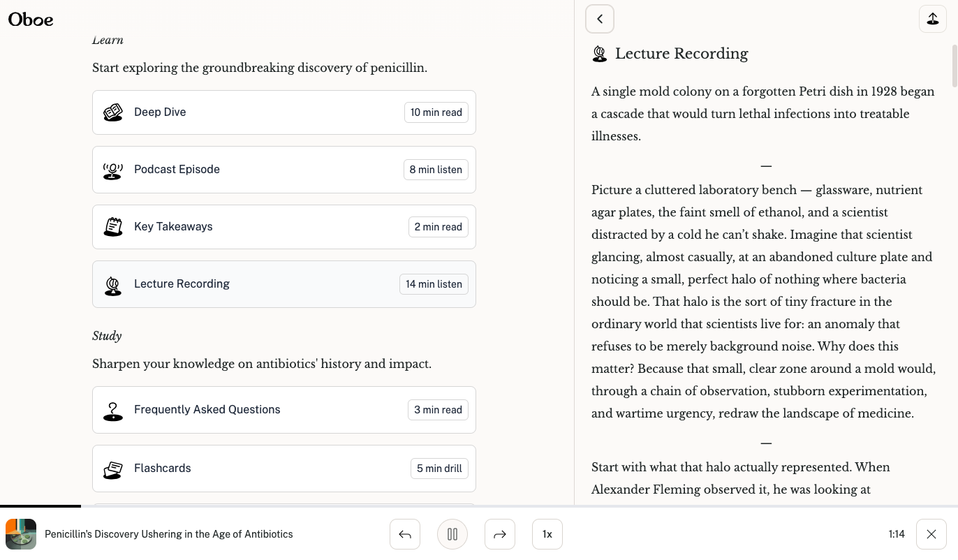Click the Oboe logo

click(x=31, y=20)
